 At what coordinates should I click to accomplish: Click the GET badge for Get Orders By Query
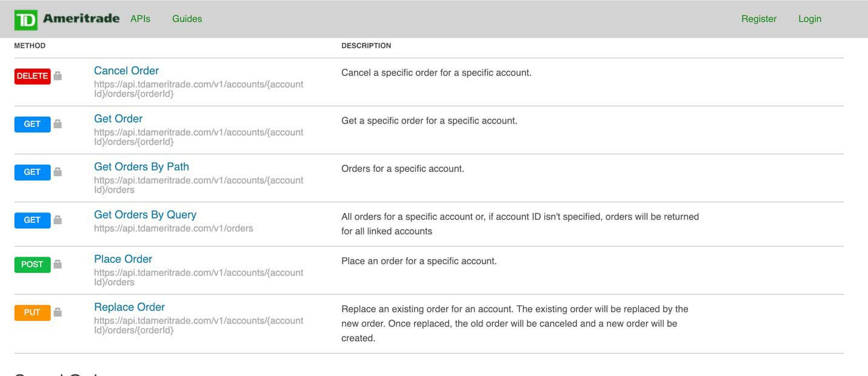coord(32,220)
